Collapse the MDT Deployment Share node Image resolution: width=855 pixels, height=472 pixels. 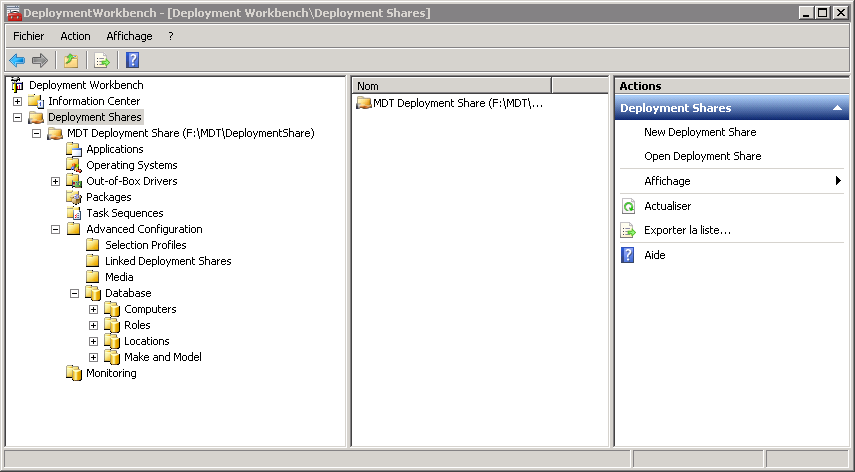tap(37, 134)
